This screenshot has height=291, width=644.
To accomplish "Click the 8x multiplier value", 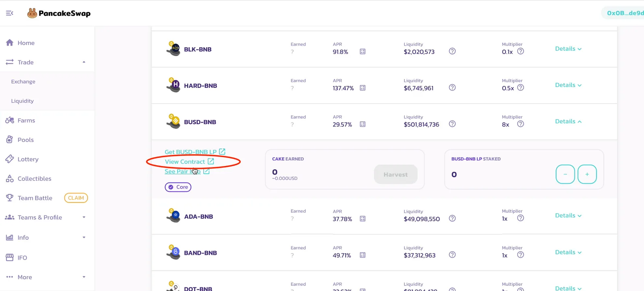I will point(506,125).
